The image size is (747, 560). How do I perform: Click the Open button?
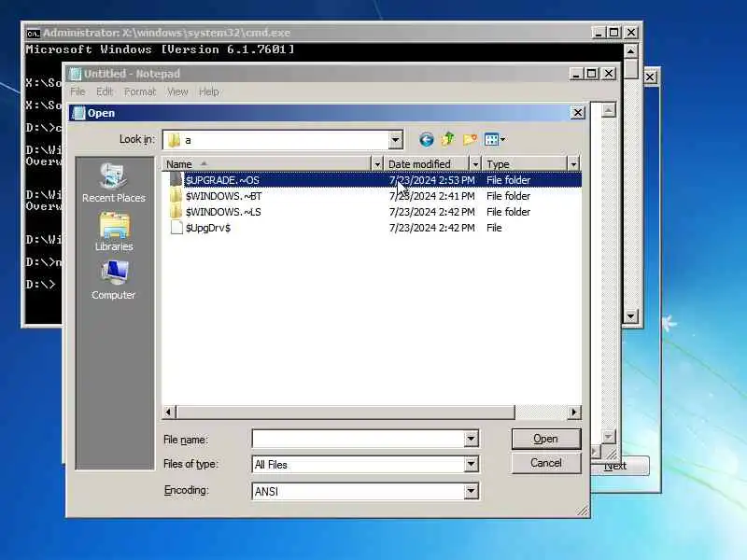click(x=546, y=439)
